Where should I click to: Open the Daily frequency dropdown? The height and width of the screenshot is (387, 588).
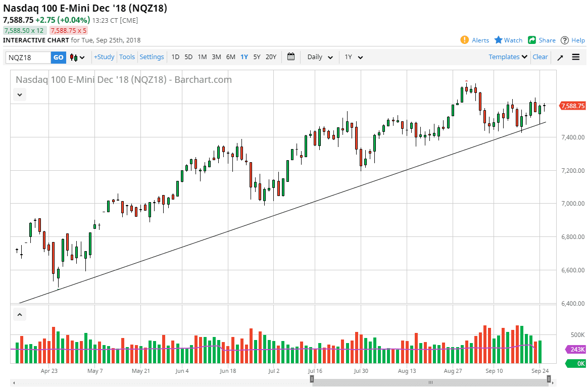[319, 57]
